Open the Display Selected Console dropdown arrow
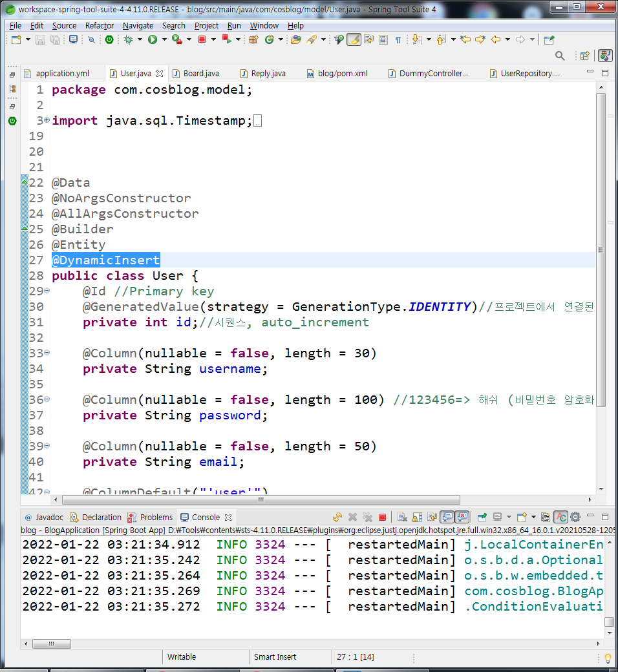This screenshot has width=618, height=672. (x=509, y=518)
